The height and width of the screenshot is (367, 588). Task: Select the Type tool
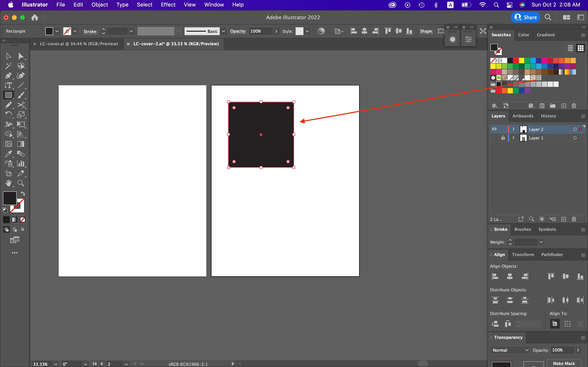click(x=8, y=85)
